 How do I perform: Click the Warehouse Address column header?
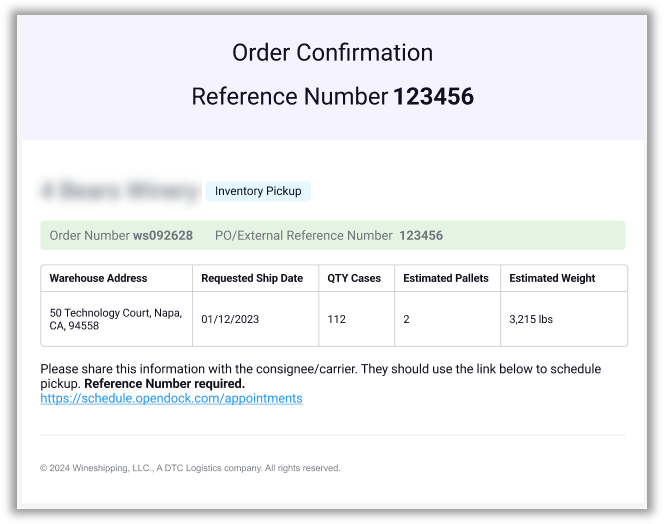point(98,278)
